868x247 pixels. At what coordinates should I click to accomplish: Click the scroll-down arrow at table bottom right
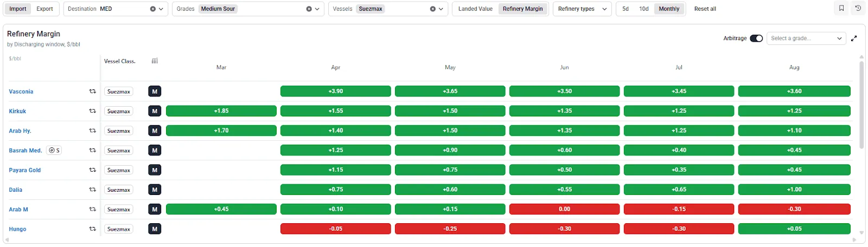861,233
